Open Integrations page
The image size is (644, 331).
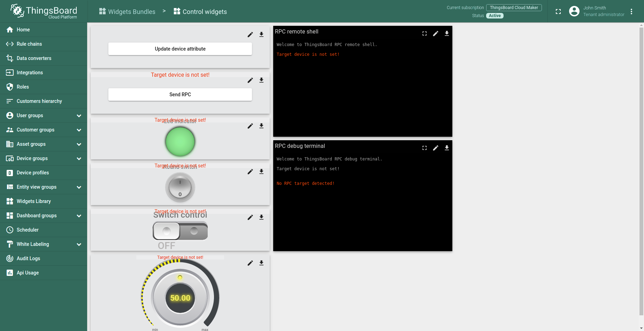pyautogui.click(x=44, y=73)
